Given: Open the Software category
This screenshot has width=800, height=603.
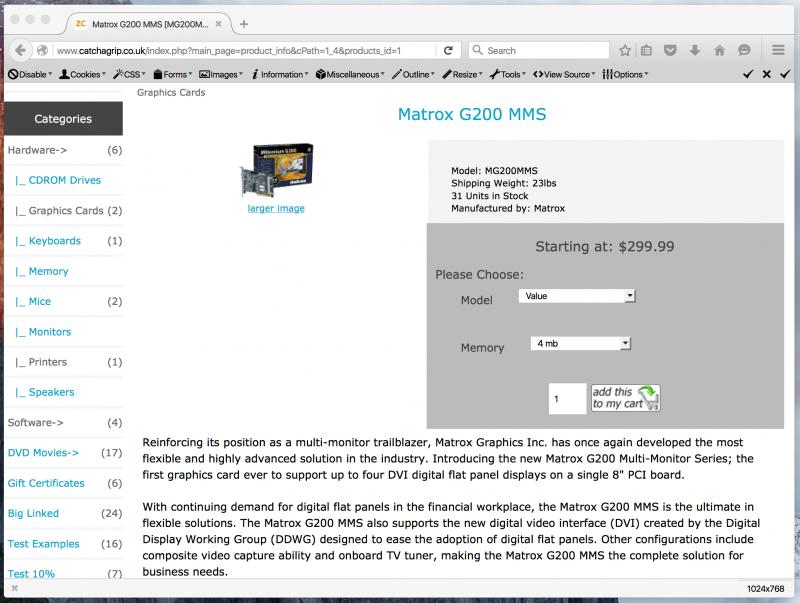Looking at the screenshot, I should (x=35, y=422).
